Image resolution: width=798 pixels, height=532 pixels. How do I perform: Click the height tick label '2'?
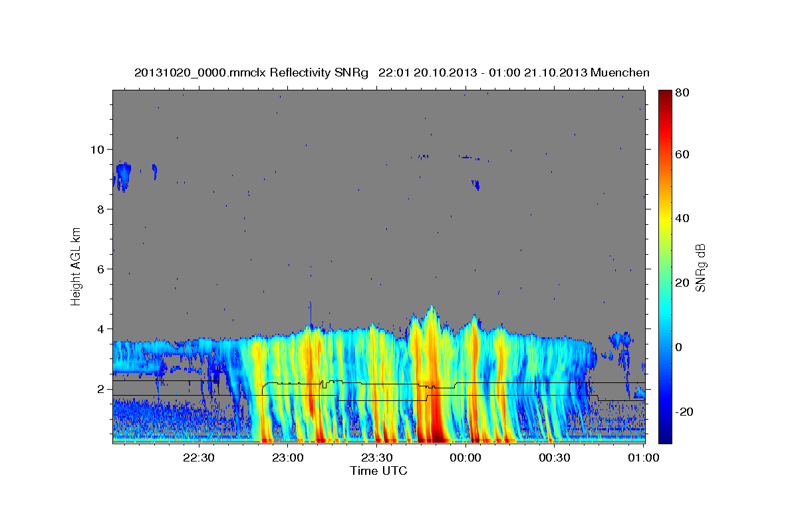click(x=100, y=388)
